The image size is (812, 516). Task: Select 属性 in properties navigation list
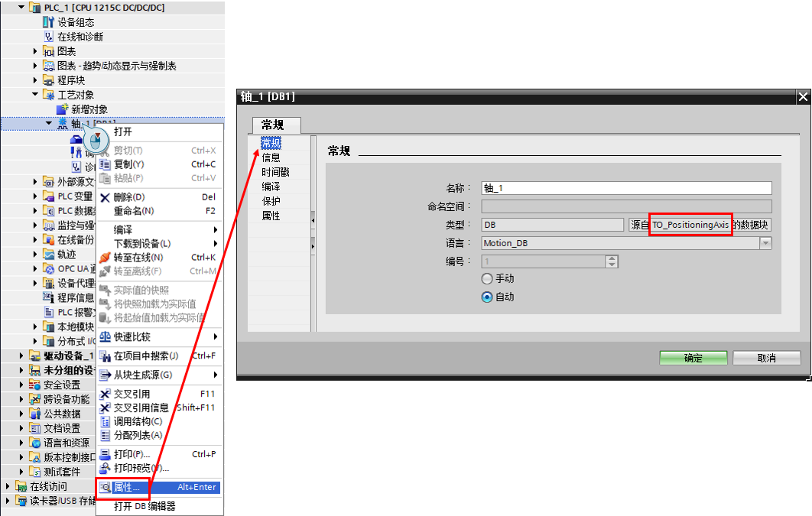(x=271, y=216)
